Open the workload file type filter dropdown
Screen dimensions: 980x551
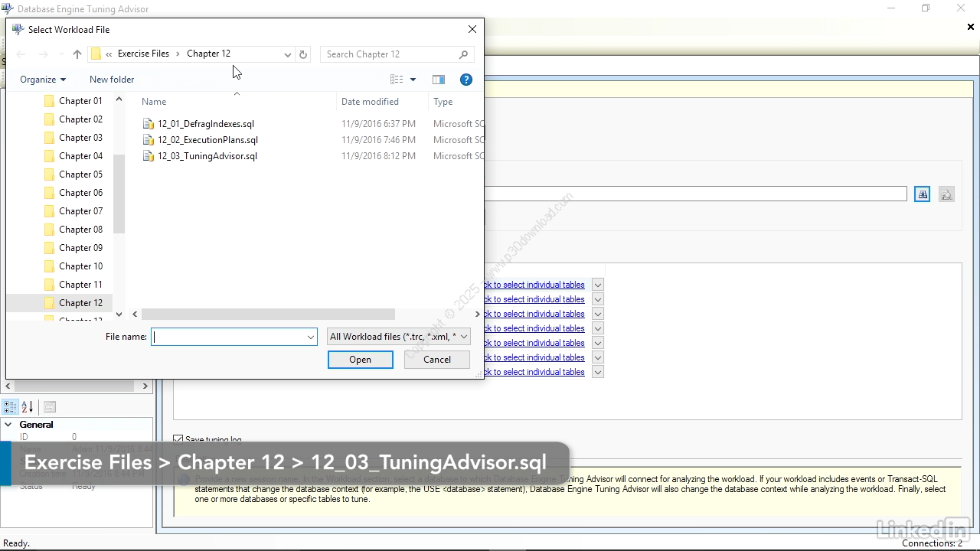click(464, 337)
